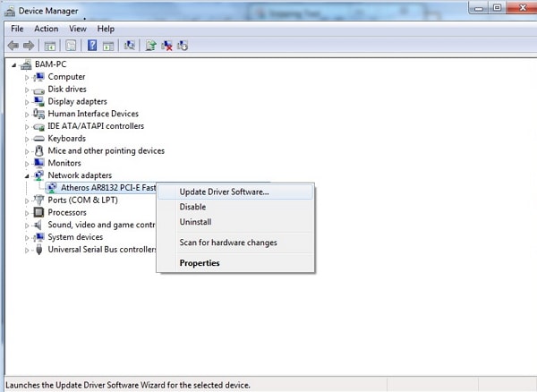Expand the Monitors node arrow
Screen dimensions: 537x392
coord(27,164)
